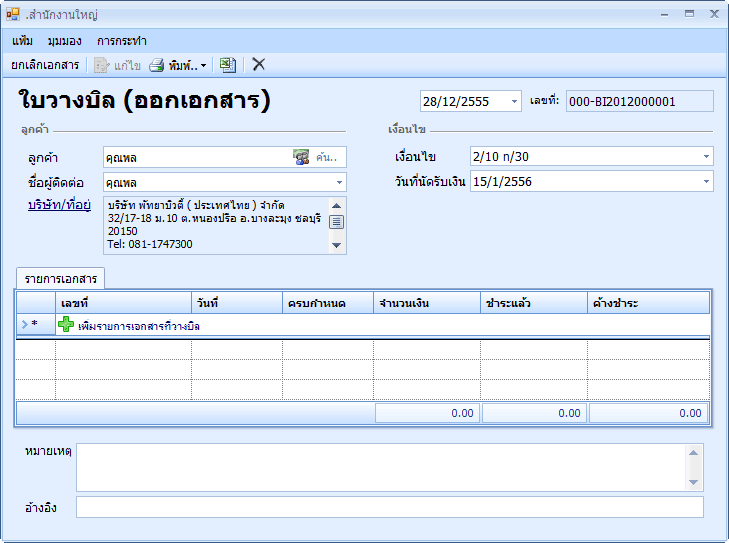Image resolution: width=729 pixels, height=543 pixels.
Task: Open the มุมมอง (View) menu
Action: pyautogui.click(x=65, y=41)
